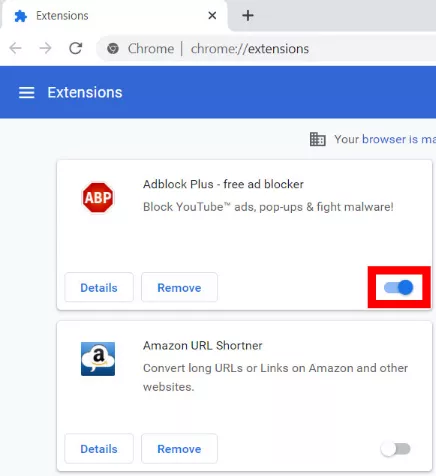Click 'Convert long URLs or Links' description
Image resolution: width=436 pixels, height=476 pixels.
[275, 377]
